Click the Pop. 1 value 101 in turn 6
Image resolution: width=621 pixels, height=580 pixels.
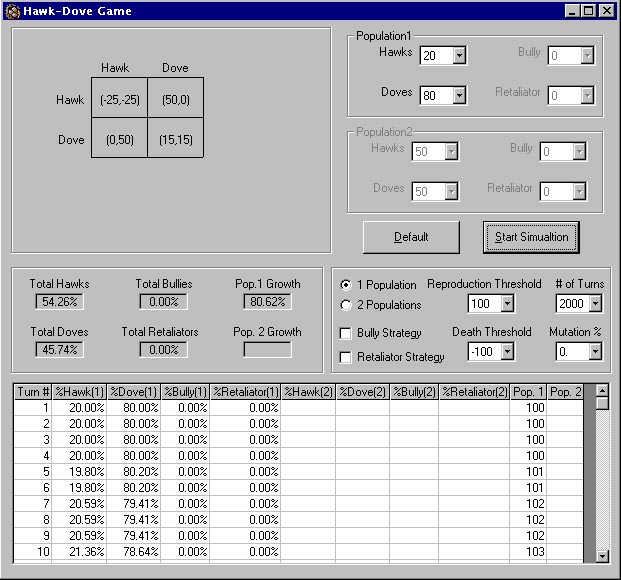tap(528, 488)
